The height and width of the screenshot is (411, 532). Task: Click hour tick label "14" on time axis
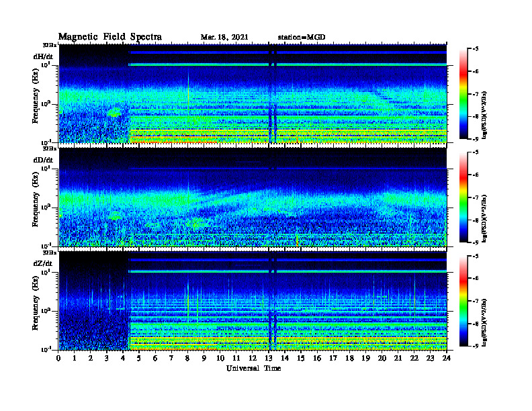click(x=285, y=359)
